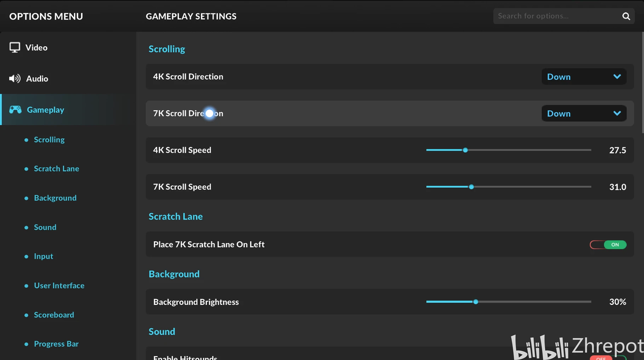
Task: Click the Gameplay controller icon
Action: [15, 110]
